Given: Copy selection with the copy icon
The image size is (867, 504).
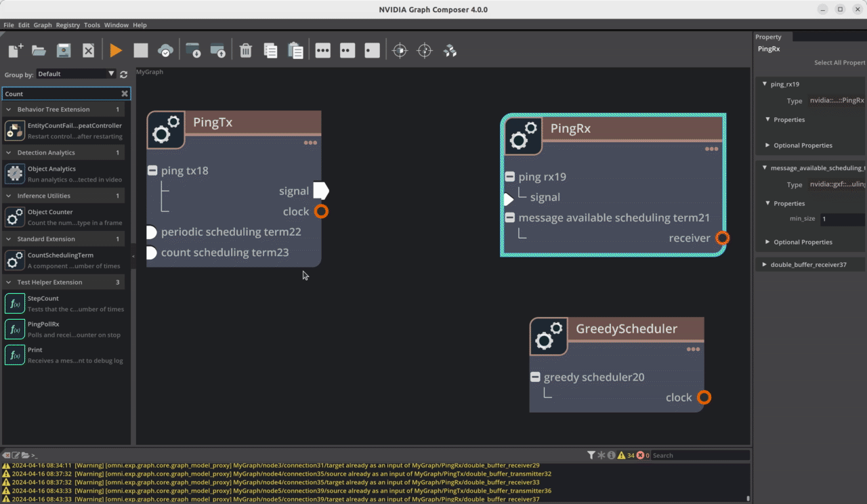Looking at the screenshot, I should [x=270, y=50].
